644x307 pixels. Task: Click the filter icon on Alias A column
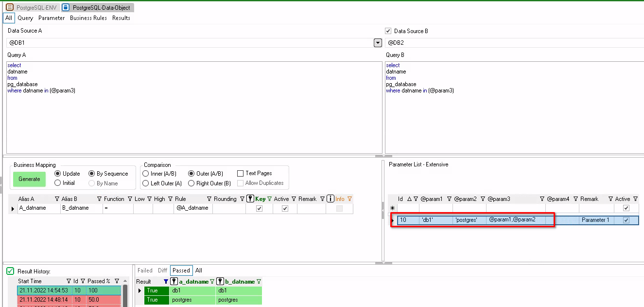pyautogui.click(x=57, y=199)
